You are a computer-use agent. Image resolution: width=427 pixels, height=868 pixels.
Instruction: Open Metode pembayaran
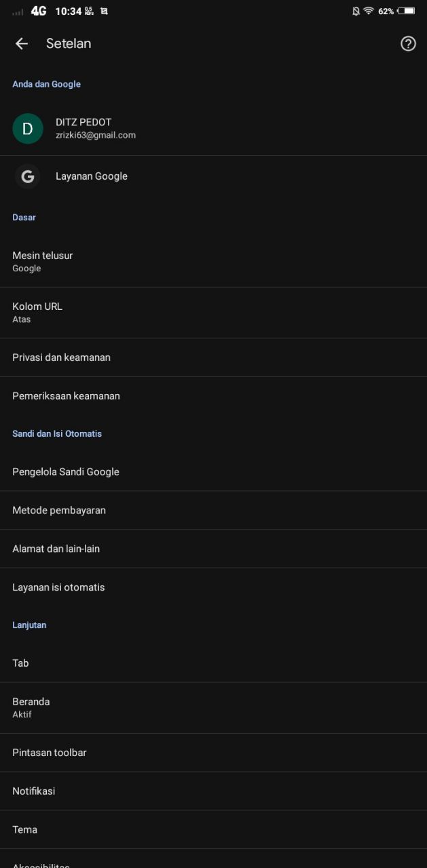click(213, 511)
